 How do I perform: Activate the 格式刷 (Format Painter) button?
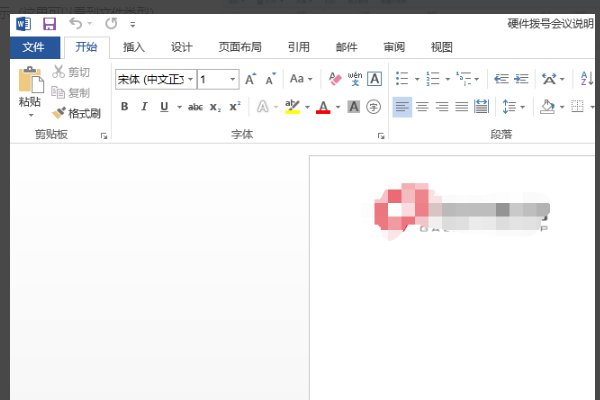pyautogui.click(x=76, y=113)
